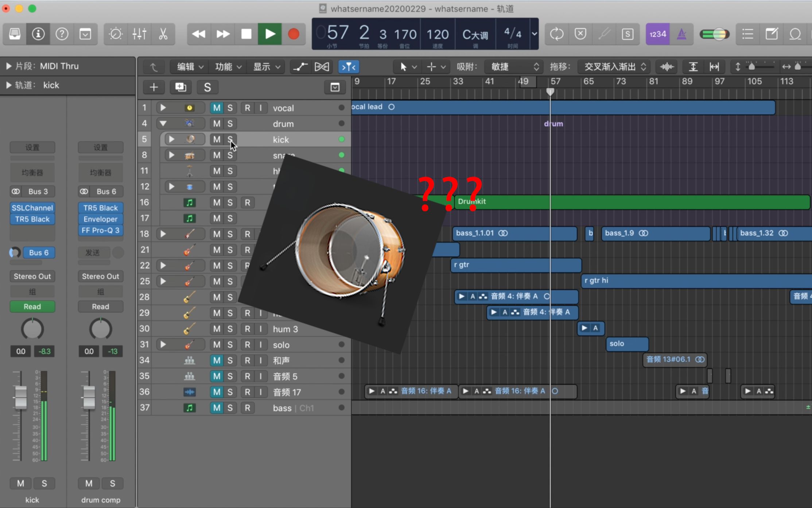Open the toolbar toggle icon
Screen dimensions: 812x508
[85, 34]
